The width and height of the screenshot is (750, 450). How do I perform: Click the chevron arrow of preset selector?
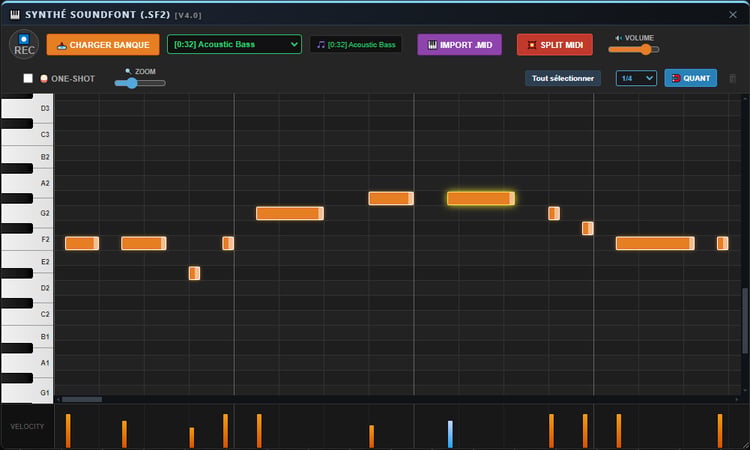pos(294,44)
